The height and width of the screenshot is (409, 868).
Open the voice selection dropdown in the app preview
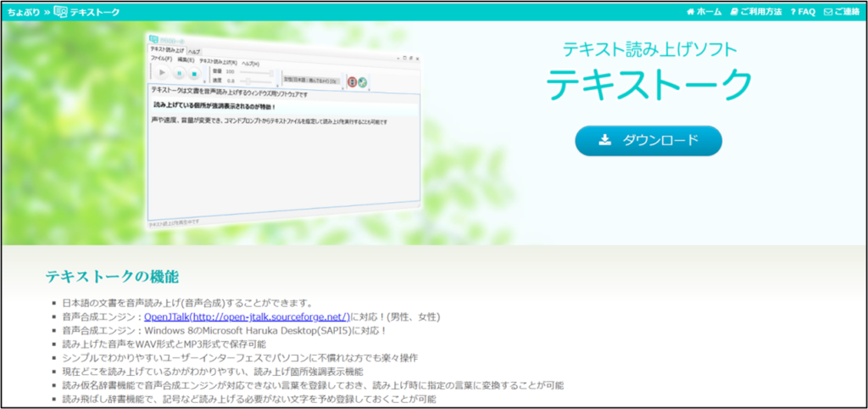coord(312,81)
